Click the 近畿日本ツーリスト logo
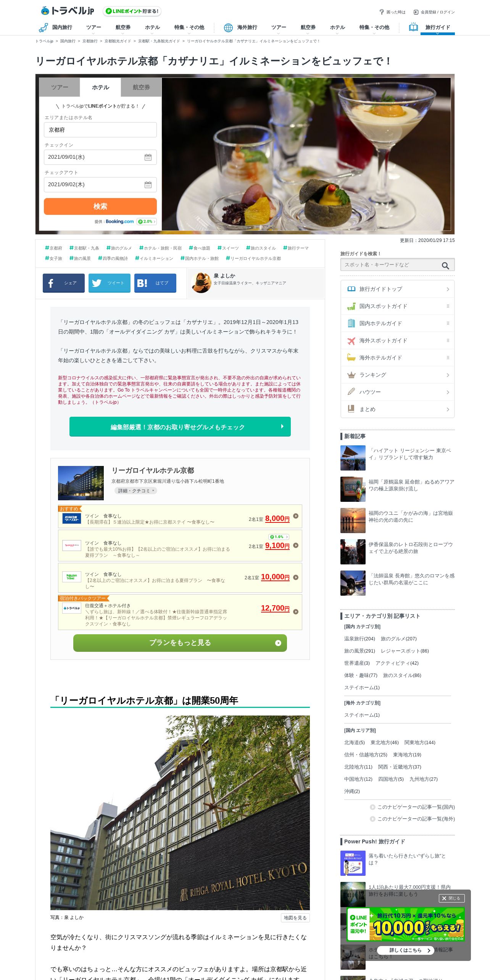 point(72,518)
